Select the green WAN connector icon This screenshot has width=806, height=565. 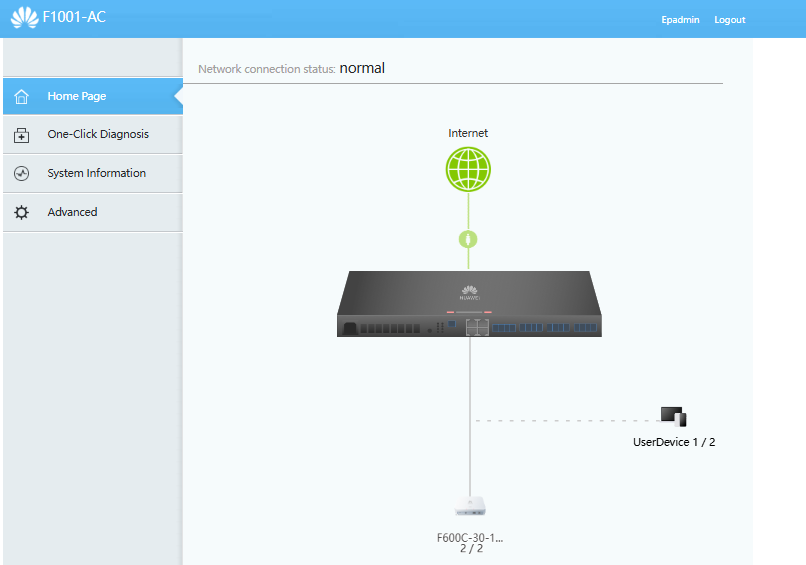click(468, 239)
